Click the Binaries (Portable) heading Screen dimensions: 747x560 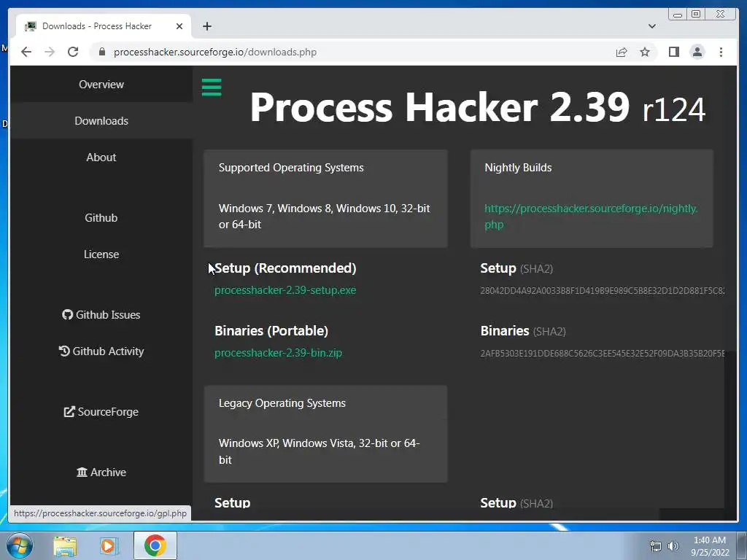click(271, 331)
